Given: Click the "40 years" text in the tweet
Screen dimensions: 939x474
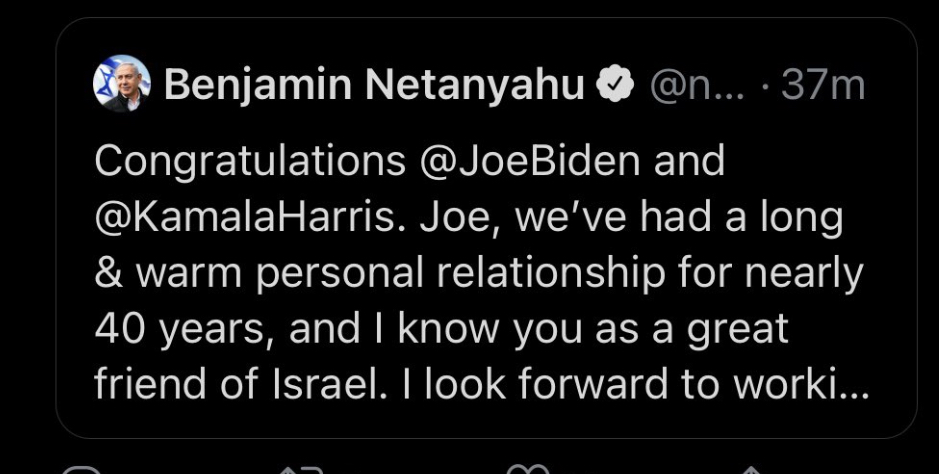Looking at the screenshot, I should click(x=182, y=329).
